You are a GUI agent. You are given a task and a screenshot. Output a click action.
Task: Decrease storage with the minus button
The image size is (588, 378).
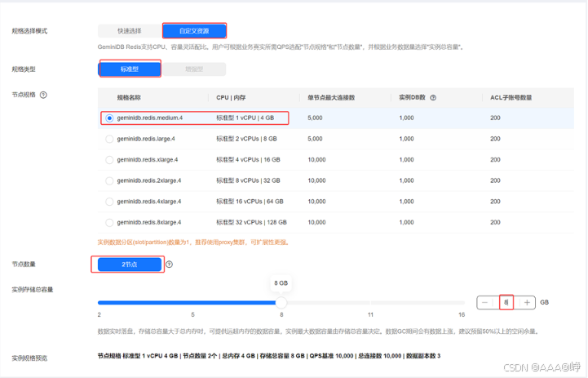click(x=485, y=302)
